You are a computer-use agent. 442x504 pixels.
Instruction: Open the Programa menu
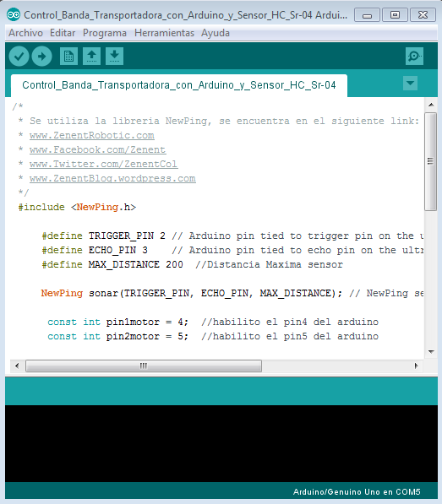click(x=105, y=33)
